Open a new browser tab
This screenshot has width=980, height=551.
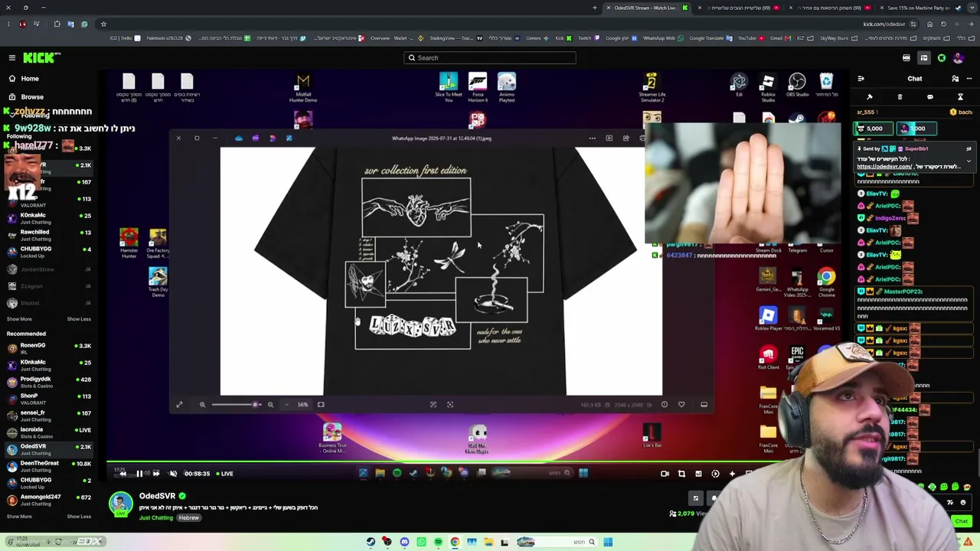point(595,8)
